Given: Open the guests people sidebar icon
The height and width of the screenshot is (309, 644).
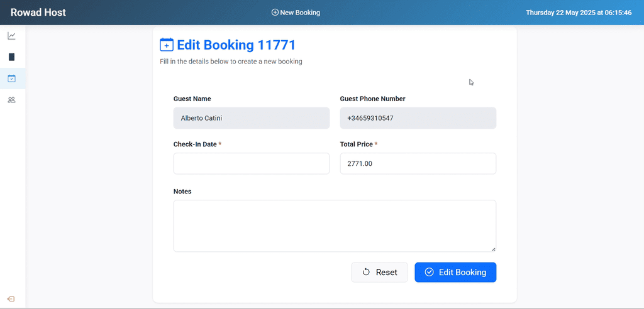Looking at the screenshot, I should tap(11, 100).
